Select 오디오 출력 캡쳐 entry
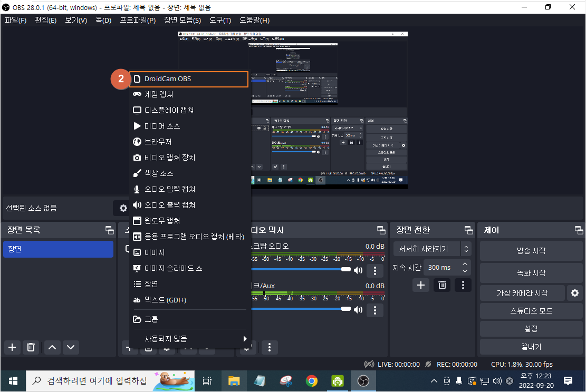This screenshot has width=586, height=392. coord(190,205)
